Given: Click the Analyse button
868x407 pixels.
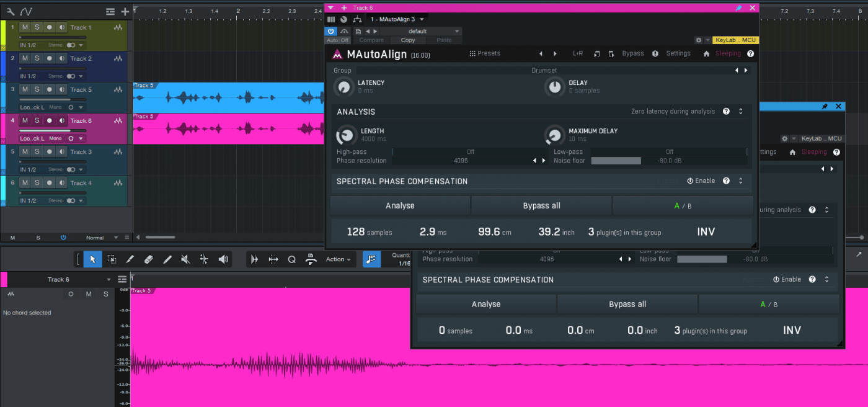Looking at the screenshot, I should pyautogui.click(x=400, y=205).
